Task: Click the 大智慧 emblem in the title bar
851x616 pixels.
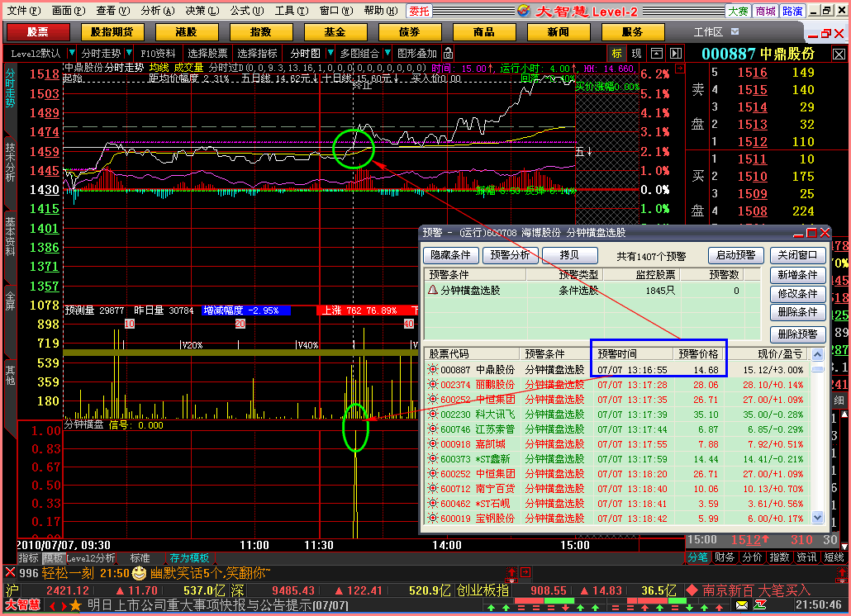Action: pyautogui.click(x=524, y=10)
